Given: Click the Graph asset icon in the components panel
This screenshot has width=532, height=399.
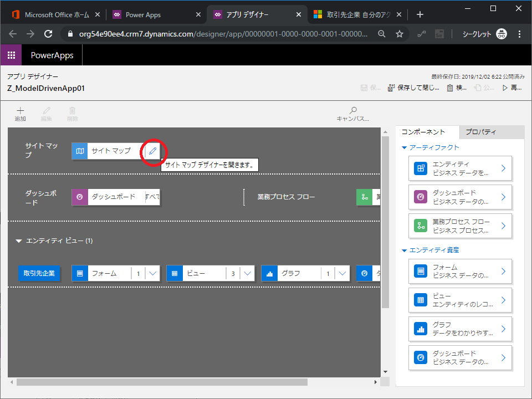Looking at the screenshot, I should [x=421, y=329].
